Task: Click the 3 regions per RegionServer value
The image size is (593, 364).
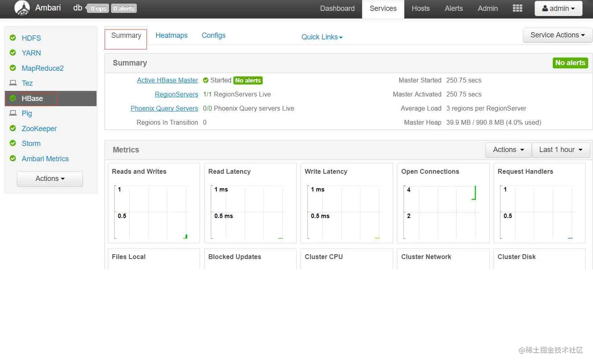Action: click(x=486, y=109)
